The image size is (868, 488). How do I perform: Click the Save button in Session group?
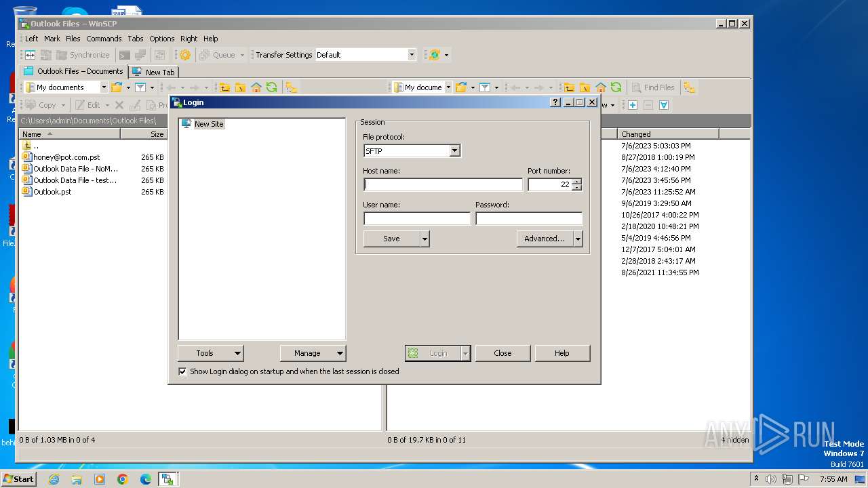click(391, 239)
